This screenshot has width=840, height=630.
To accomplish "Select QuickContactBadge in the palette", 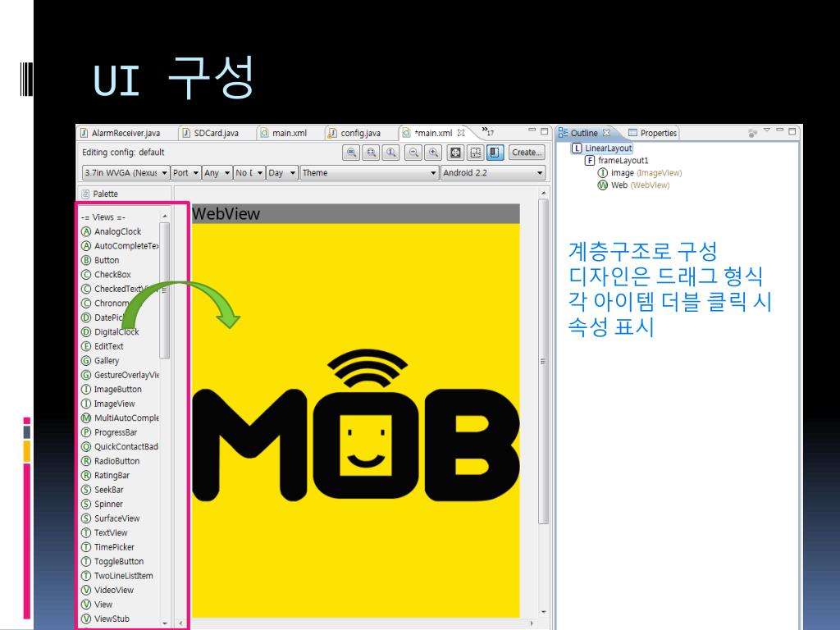I will 120,447.
